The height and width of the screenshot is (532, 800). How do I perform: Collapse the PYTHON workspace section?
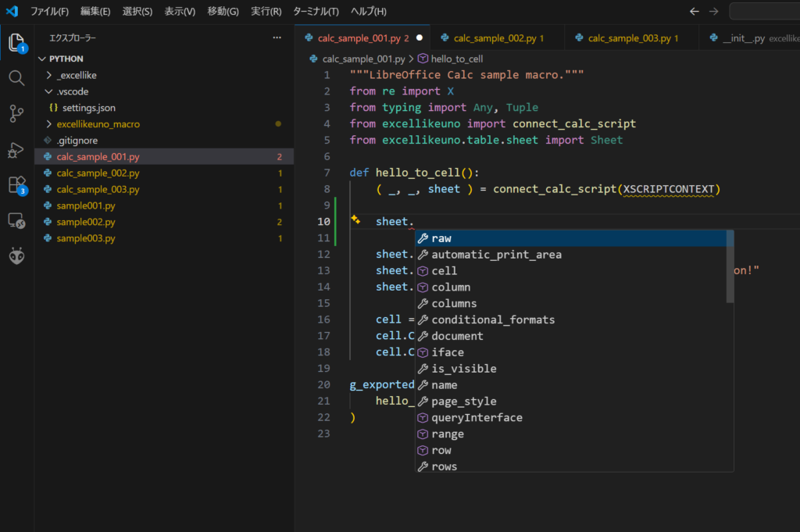click(66, 59)
